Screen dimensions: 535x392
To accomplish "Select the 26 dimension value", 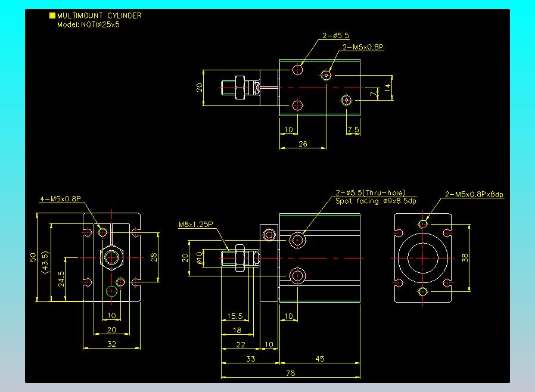I will point(303,144).
